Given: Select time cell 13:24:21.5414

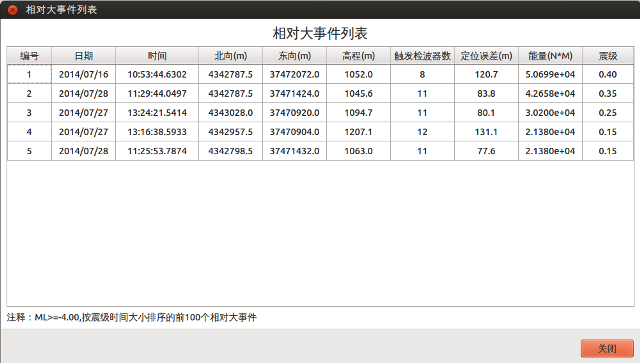Looking at the screenshot, I should [x=157, y=113].
